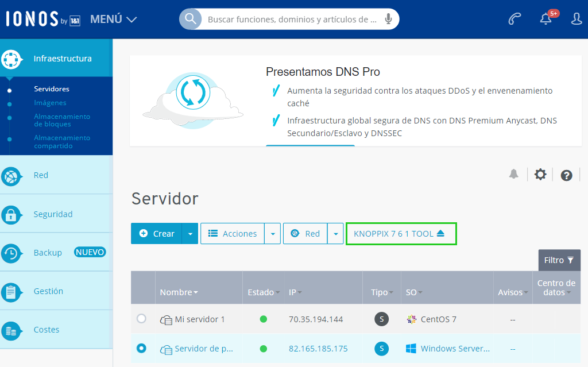Click the Gestión clipboard icon

pos(11,292)
